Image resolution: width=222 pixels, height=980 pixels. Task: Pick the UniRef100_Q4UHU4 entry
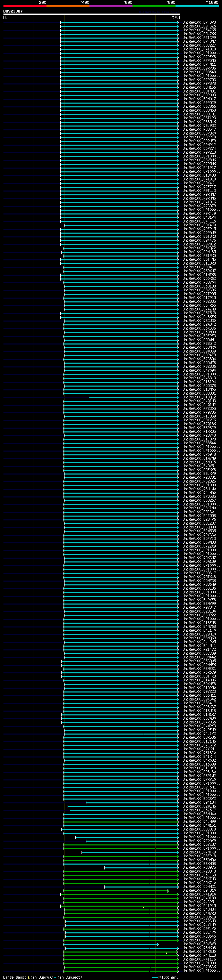(x=199, y=910)
